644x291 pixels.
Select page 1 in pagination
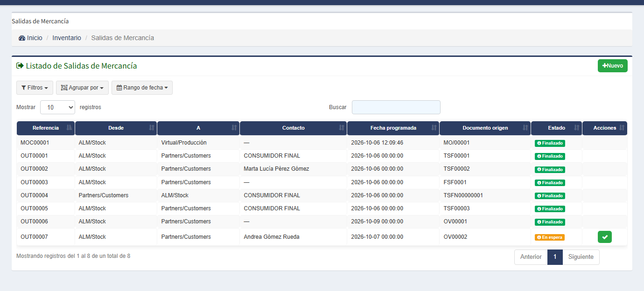click(x=555, y=257)
